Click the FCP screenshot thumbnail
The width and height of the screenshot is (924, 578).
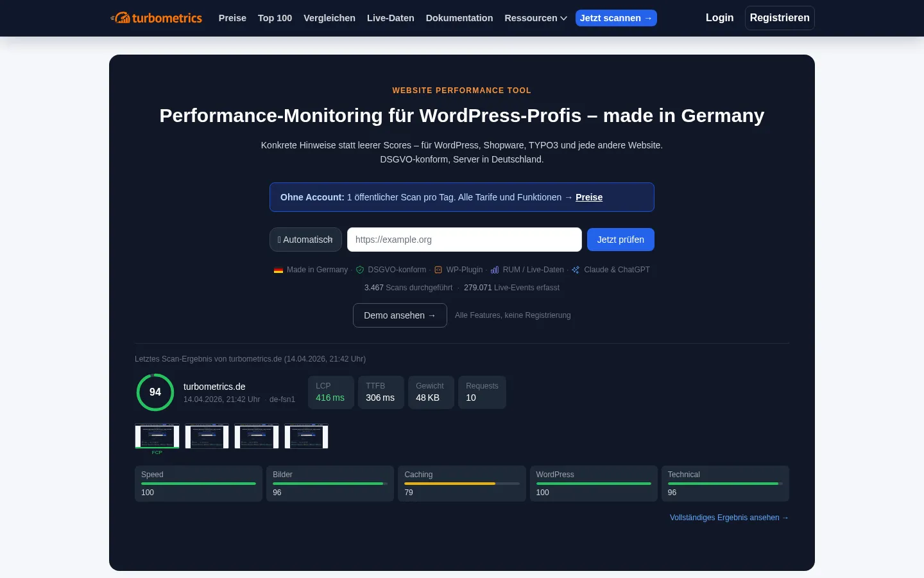coord(157,436)
